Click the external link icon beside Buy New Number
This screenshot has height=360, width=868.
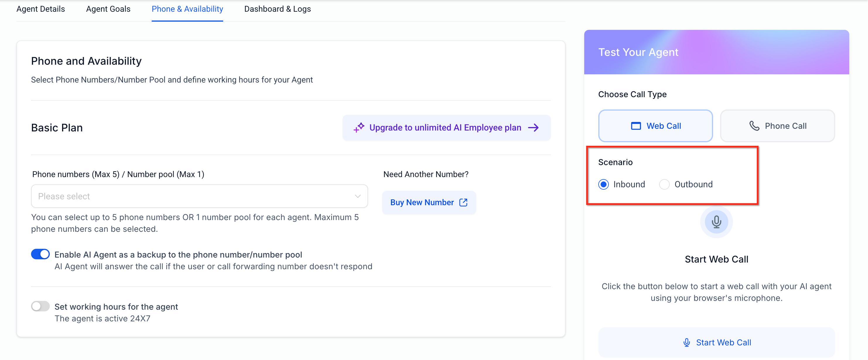coord(463,203)
